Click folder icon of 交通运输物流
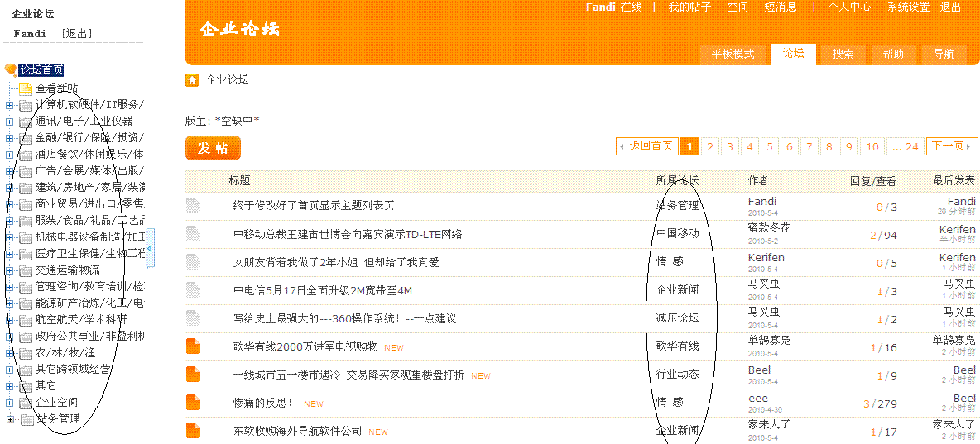The image size is (980, 444). (26, 270)
